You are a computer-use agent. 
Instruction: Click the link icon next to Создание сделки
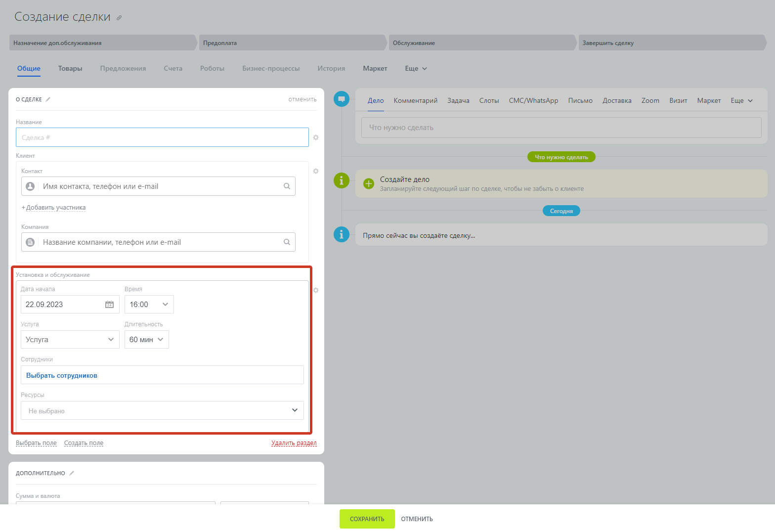click(119, 18)
